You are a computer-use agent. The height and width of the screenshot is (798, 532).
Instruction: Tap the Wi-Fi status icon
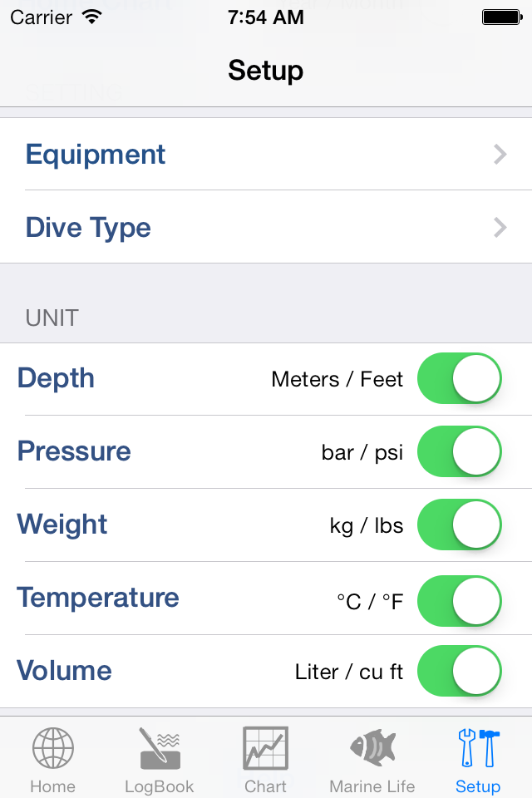click(92, 17)
